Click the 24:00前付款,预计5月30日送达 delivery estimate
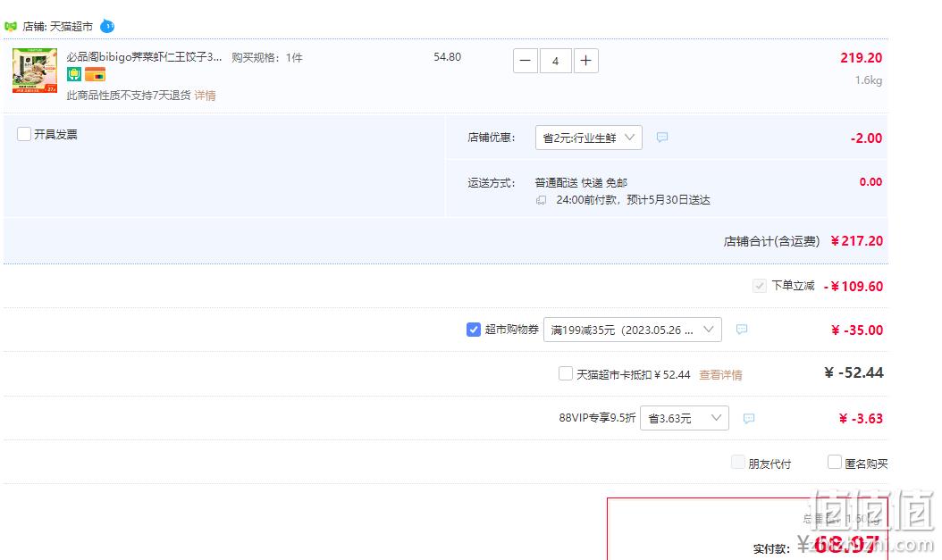This screenshot has height=560, width=942. (633, 200)
